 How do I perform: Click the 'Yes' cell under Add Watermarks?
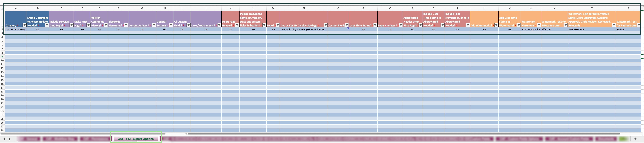click(x=484, y=29)
